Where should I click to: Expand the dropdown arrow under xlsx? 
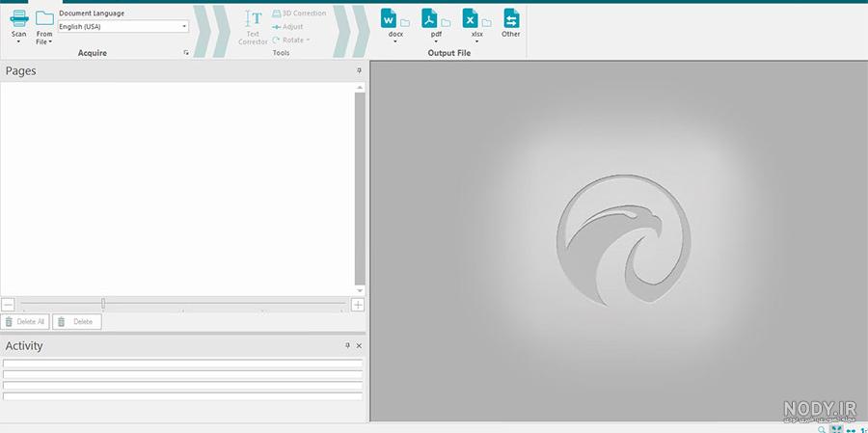click(x=476, y=41)
